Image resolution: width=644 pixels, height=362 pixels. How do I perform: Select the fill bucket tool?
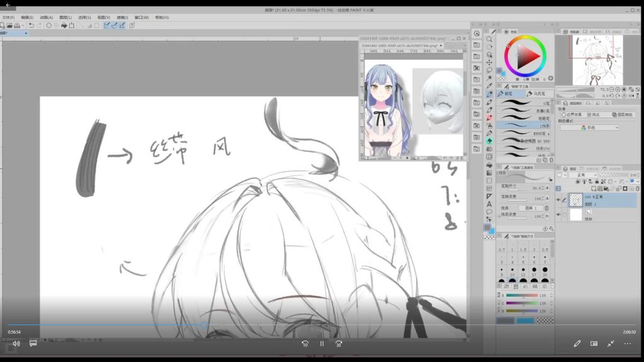pos(489,165)
